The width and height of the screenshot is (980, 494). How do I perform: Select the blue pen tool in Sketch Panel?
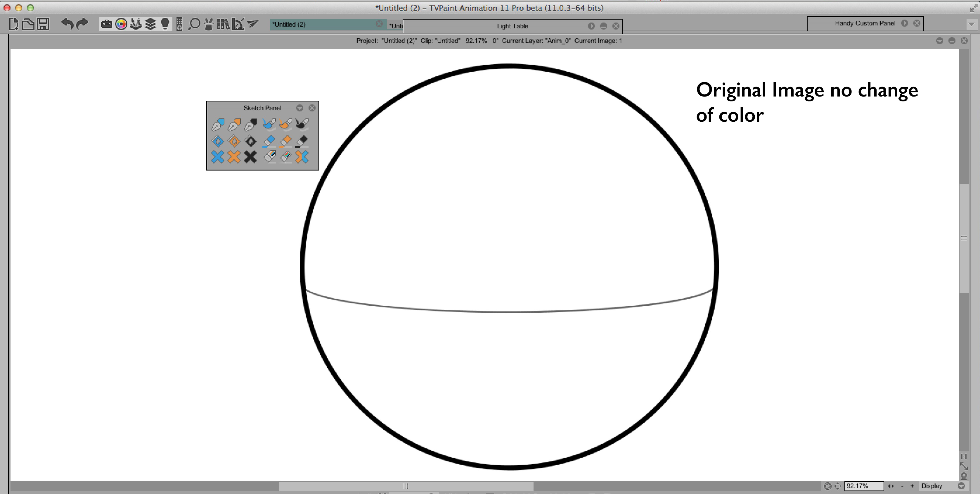coord(218,124)
